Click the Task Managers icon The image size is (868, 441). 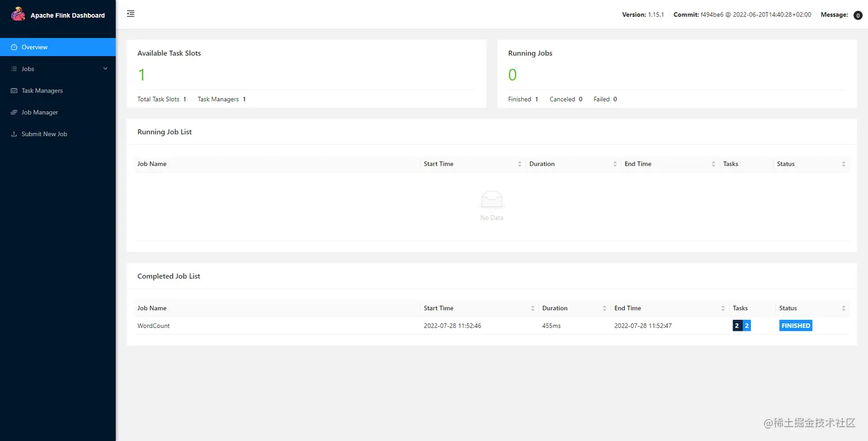(x=14, y=91)
